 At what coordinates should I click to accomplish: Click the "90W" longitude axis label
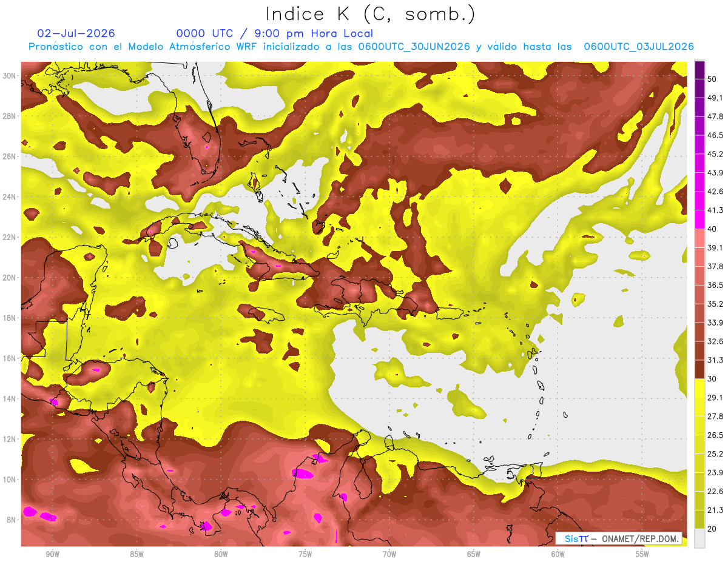(52, 554)
